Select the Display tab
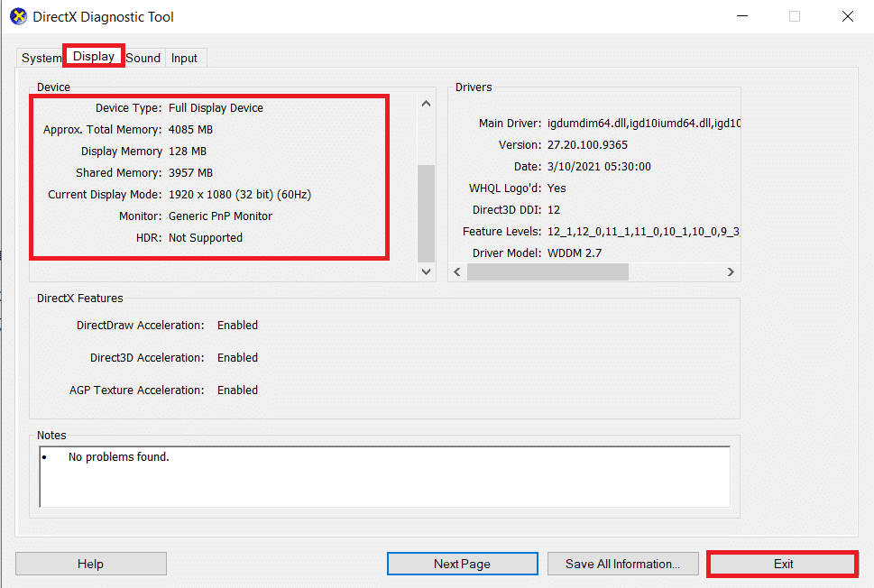The width and height of the screenshot is (874, 588). (93, 56)
